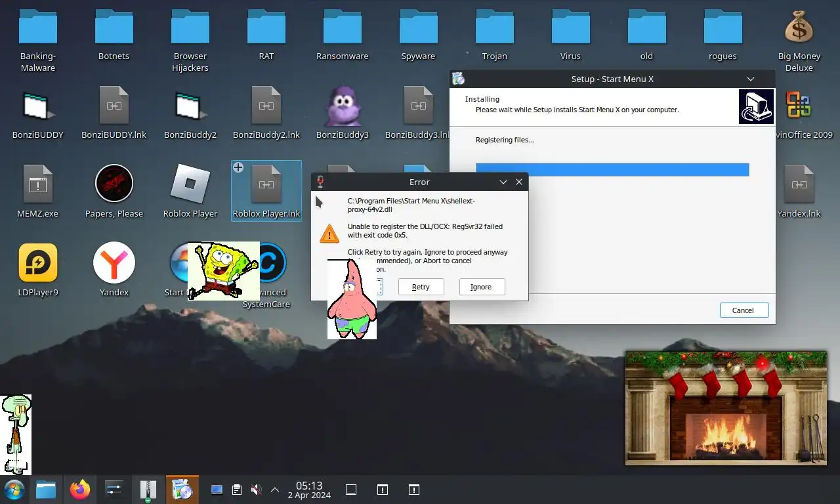The height and width of the screenshot is (504, 840).
Task: Open the Browser Hijackers folder
Action: point(190,26)
